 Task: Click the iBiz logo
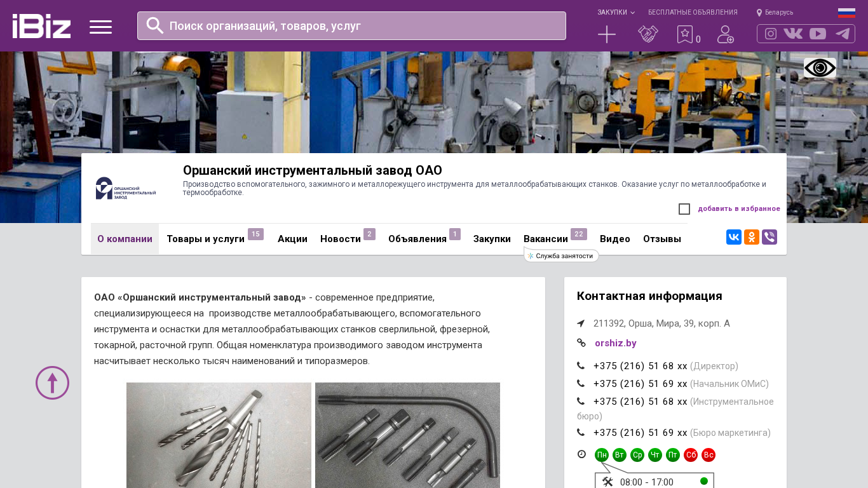click(41, 26)
